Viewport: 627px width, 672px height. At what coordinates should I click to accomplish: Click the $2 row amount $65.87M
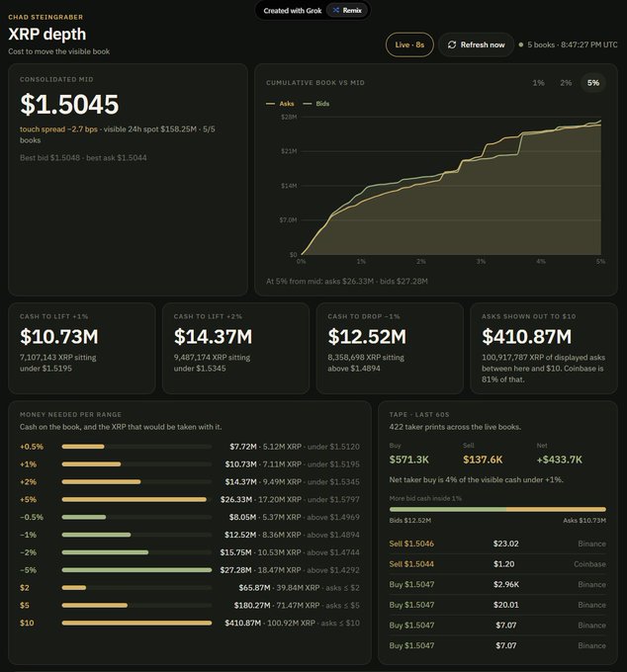coord(254,588)
